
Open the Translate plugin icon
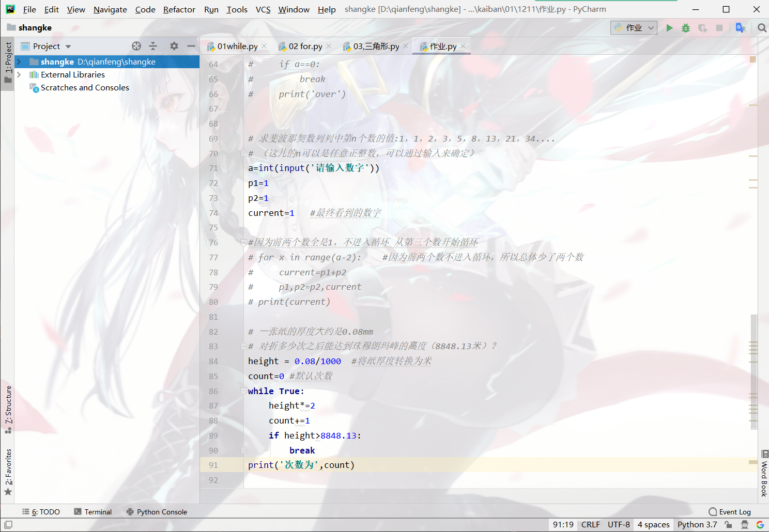[x=741, y=27]
